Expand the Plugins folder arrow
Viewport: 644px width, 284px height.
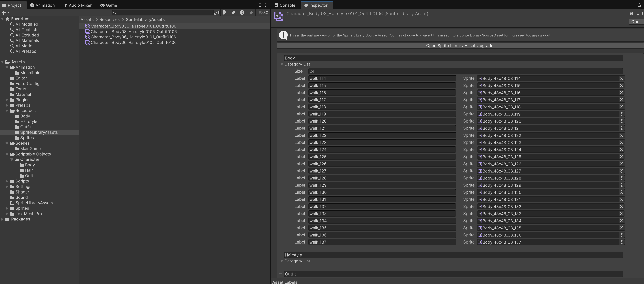click(x=7, y=100)
